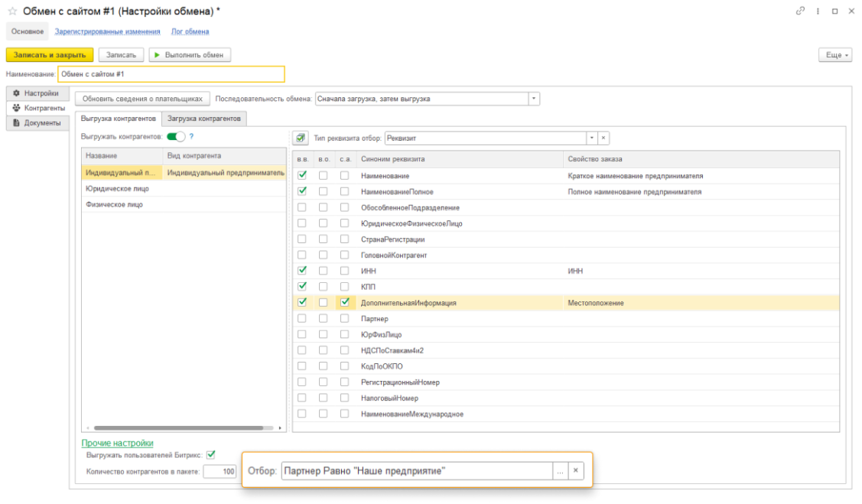This screenshot has width=862, height=504.
Task: Uncheck в.в. for Наименование
Action: 302,175
